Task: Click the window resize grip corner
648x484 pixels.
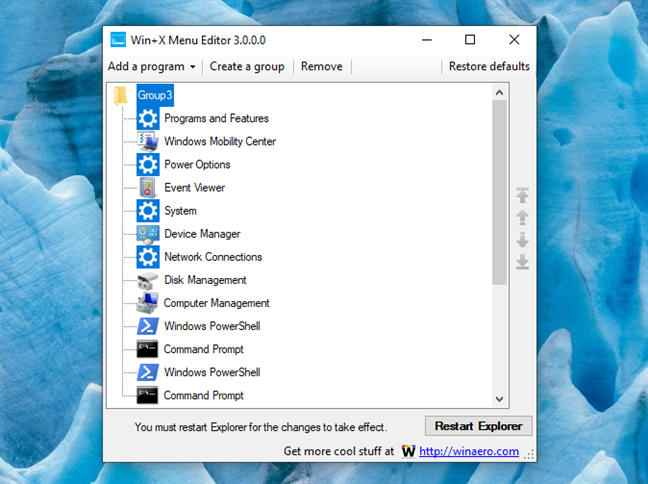Action: [x=529, y=455]
